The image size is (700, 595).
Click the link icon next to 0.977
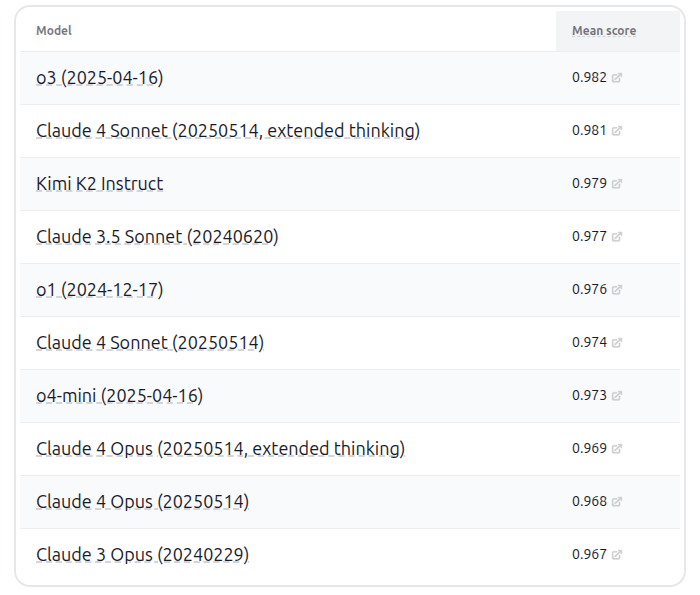(617, 237)
